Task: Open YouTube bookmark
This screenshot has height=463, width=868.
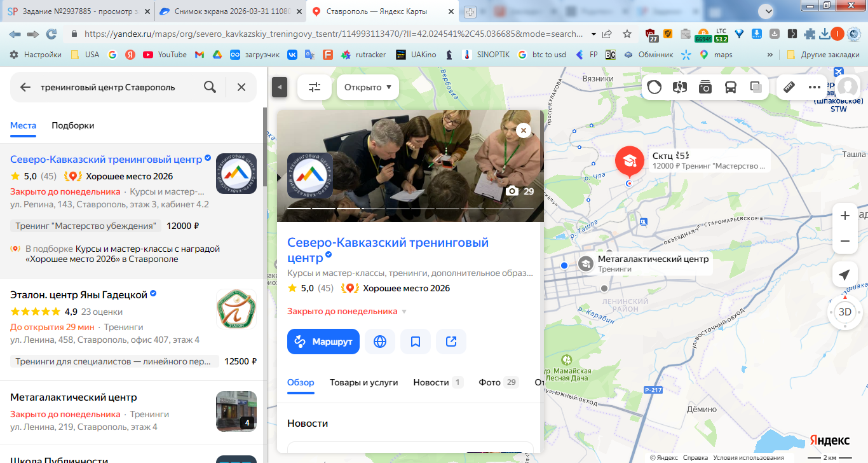Action: (x=165, y=55)
